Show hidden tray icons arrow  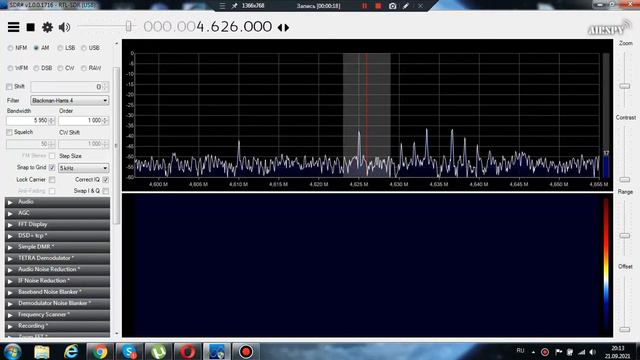pyautogui.click(x=533, y=352)
